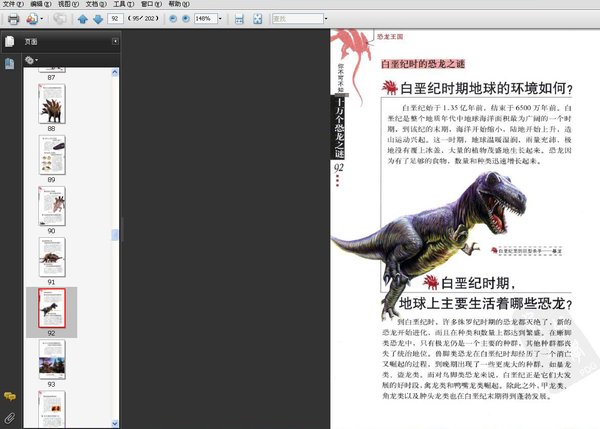Screen dimensions: 600x429
Task: Click the scrolling-mode page icon
Action: 239,19
